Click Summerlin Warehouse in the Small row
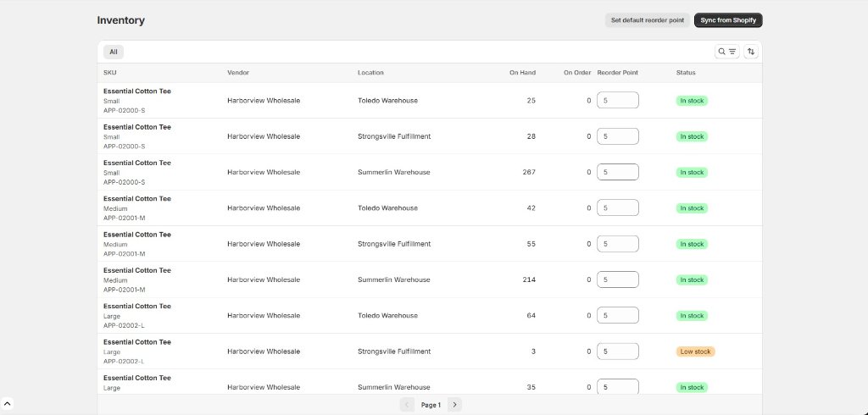 [393, 172]
